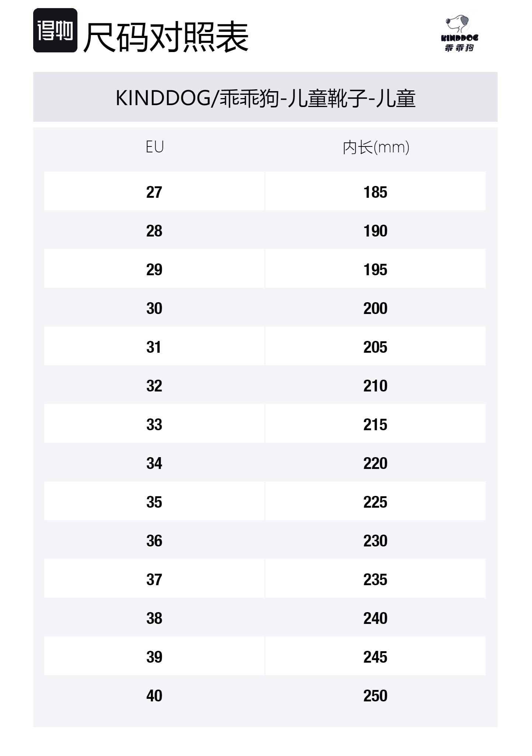Click the KINDDOG dog logo

point(459,33)
